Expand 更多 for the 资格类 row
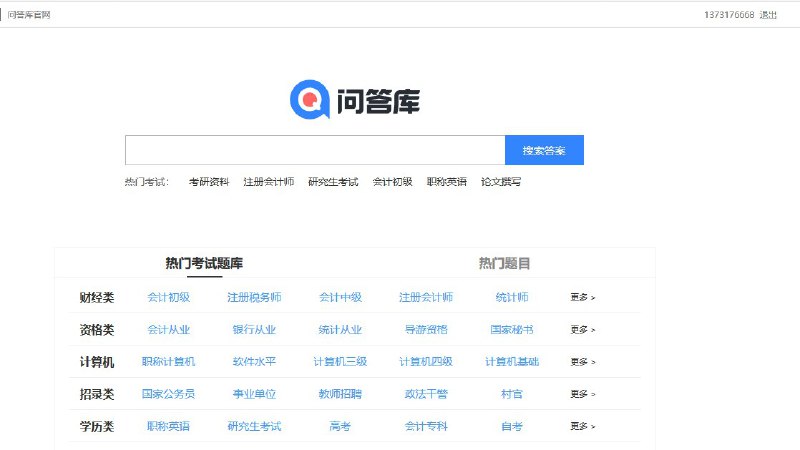 pyautogui.click(x=583, y=330)
